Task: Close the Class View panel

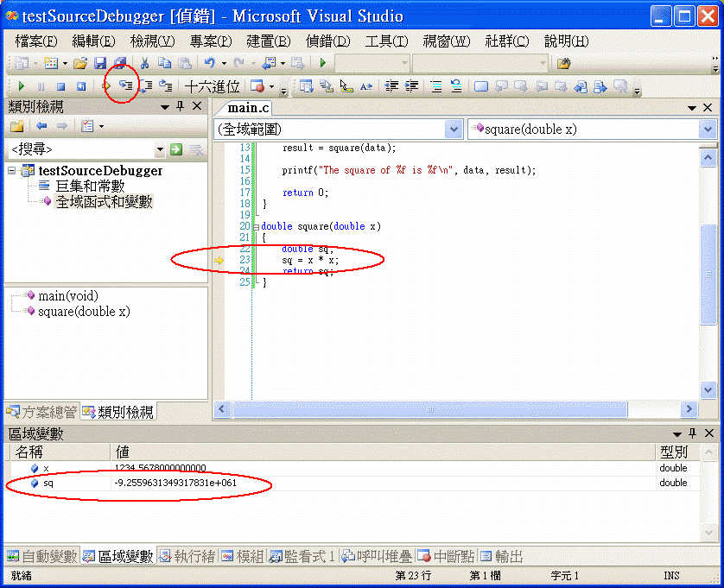Action: click(197, 106)
